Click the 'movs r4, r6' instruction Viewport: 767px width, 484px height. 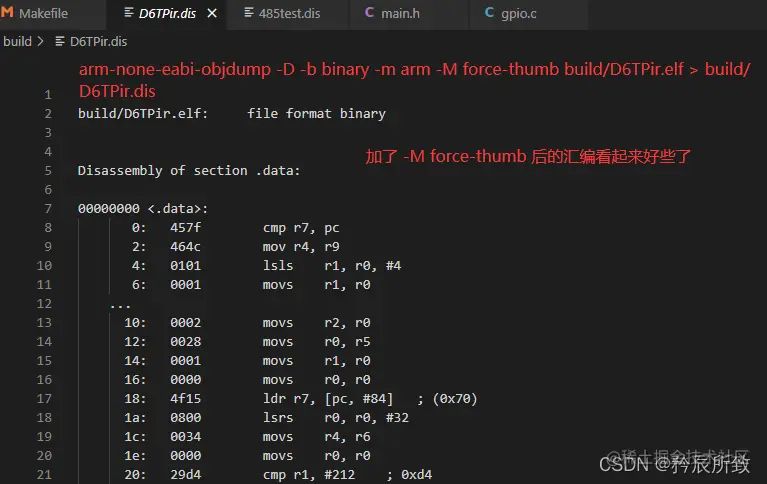316,437
